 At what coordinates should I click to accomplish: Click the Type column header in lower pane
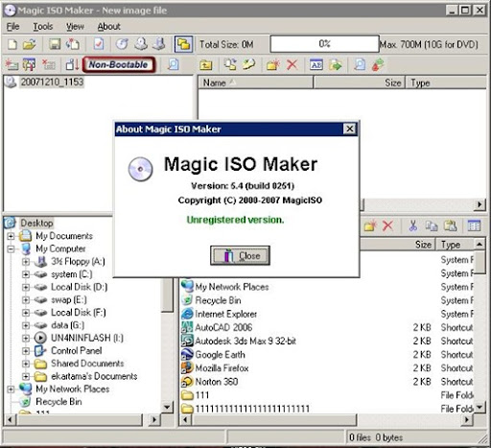[454, 245]
